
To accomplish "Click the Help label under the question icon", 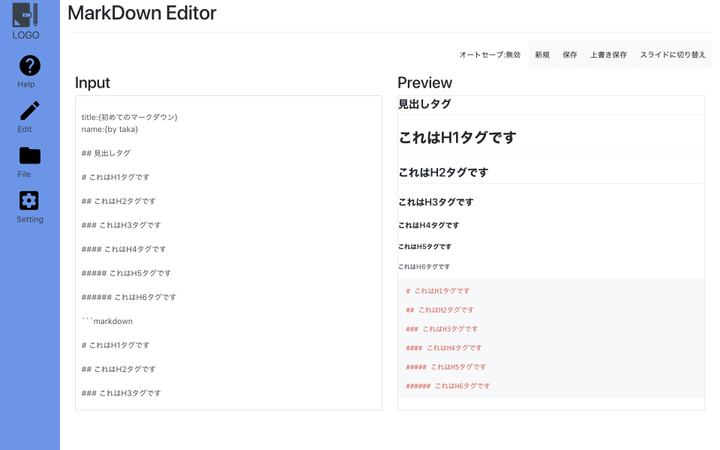I will (26, 84).
